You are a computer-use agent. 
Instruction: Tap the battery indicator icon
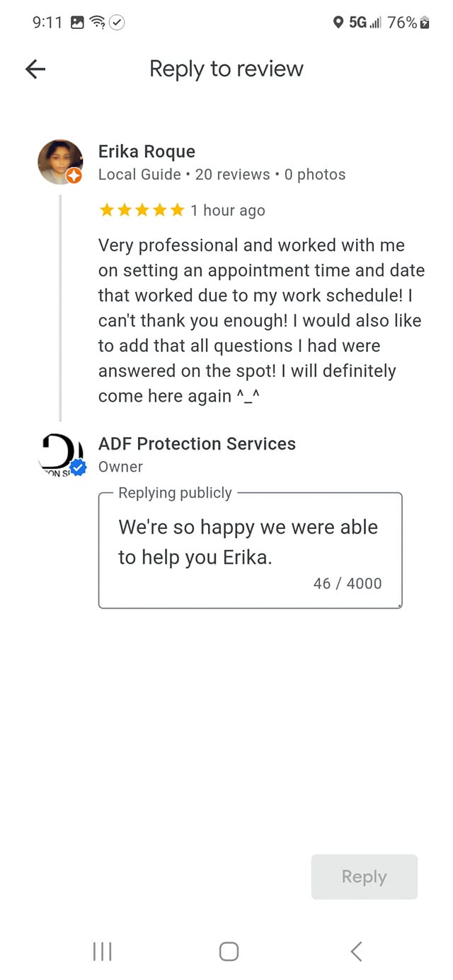(425, 23)
